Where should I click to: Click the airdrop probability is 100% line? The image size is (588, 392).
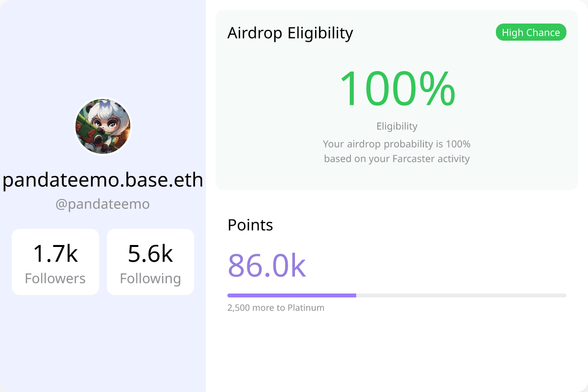[x=397, y=144]
